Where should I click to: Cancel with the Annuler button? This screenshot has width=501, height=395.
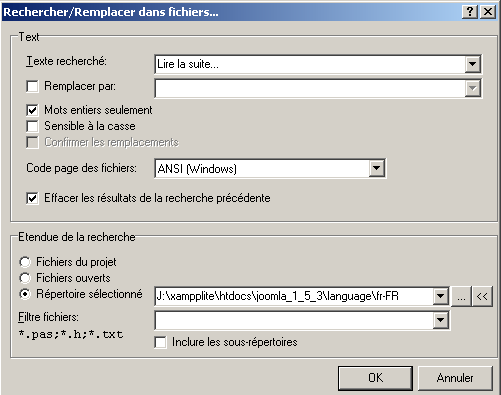pos(455,378)
